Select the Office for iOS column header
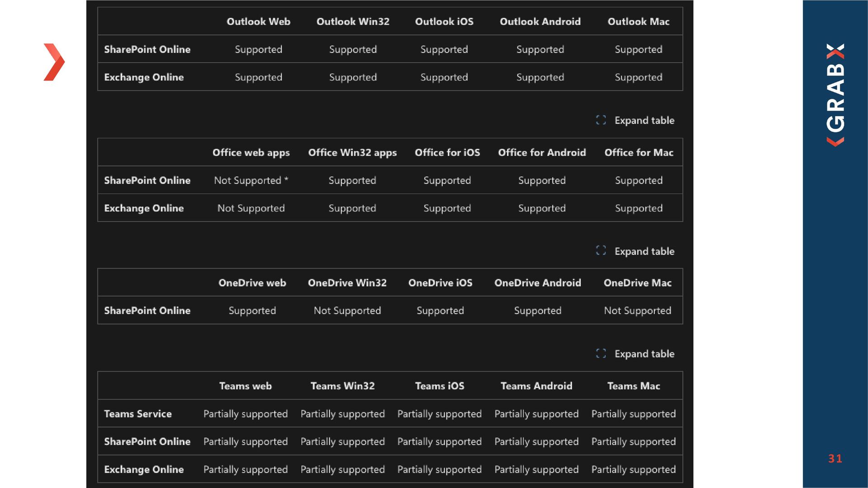Image resolution: width=868 pixels, height=488 pixels. [448, 153]
